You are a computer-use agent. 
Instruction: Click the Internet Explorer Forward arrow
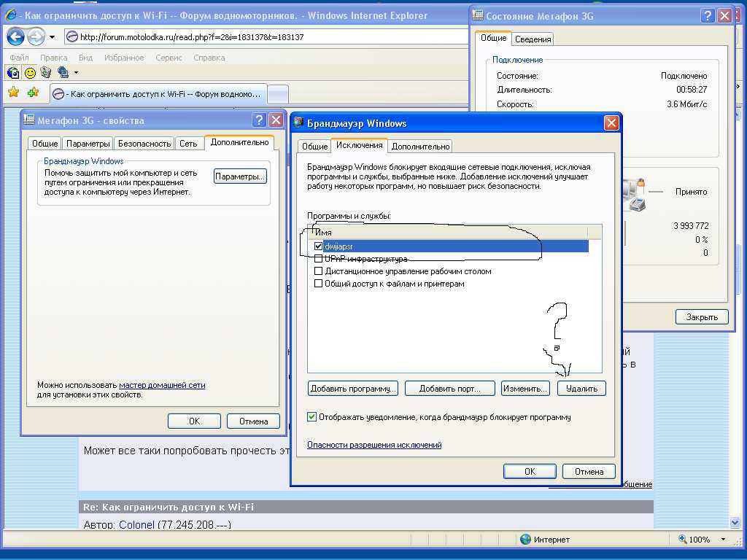click(36, 36)
